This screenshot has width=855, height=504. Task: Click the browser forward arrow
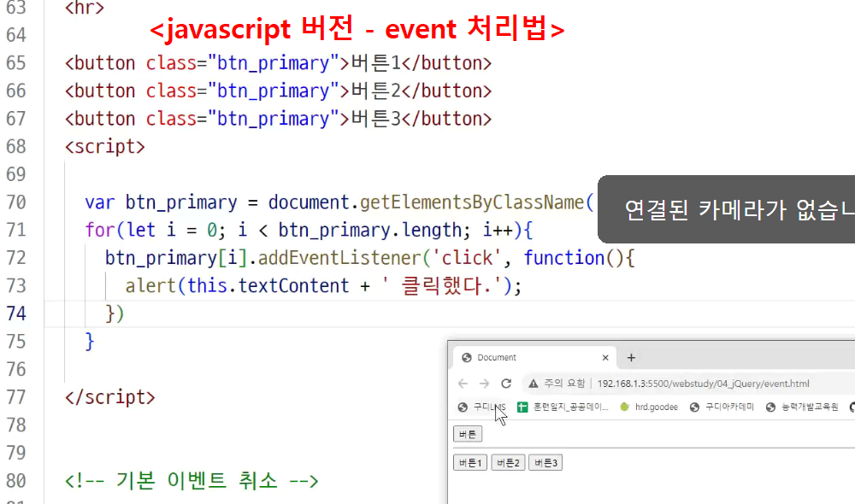pos(484,384)
